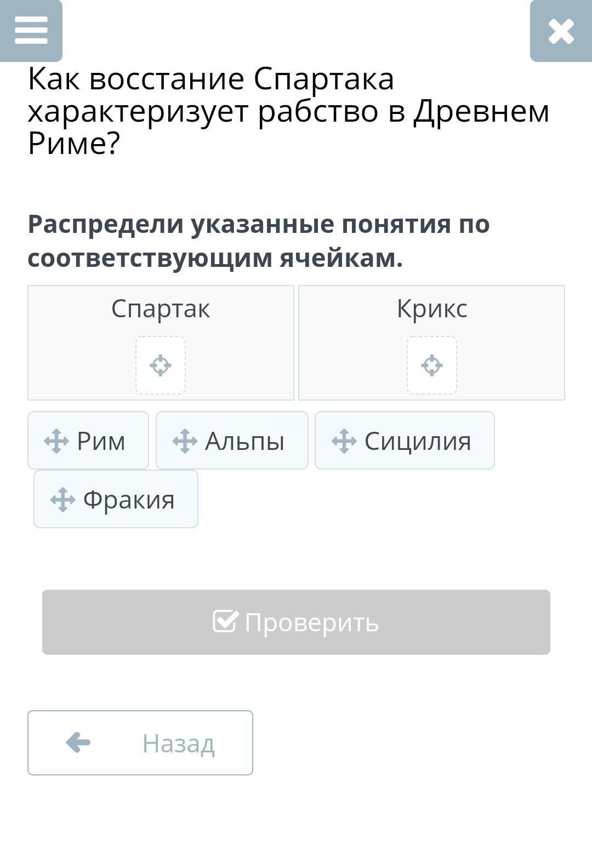The image size is (592, 868).
Task: Select the Сицилия answer chip
Action: 405,441
